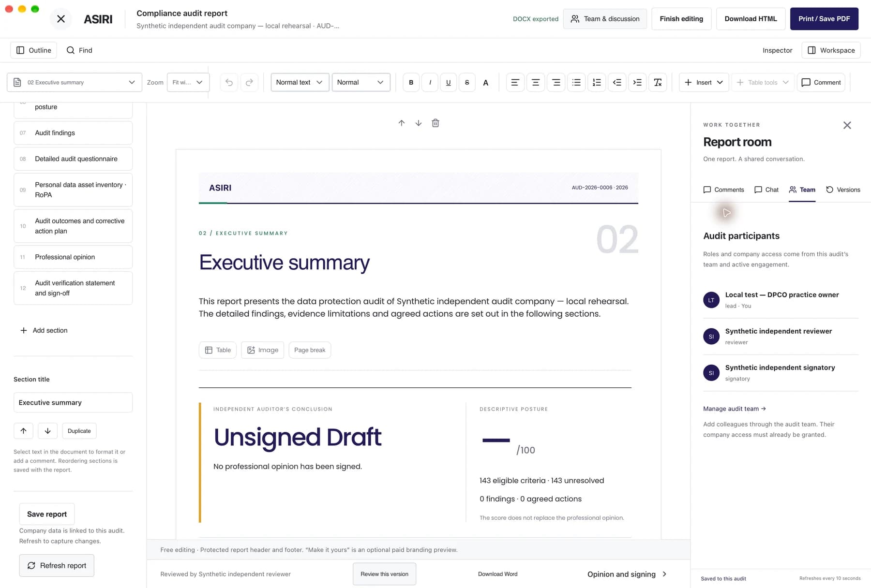Follow the Manage audit team link
This screenshot has height=588, width=871.
[735, 409]
